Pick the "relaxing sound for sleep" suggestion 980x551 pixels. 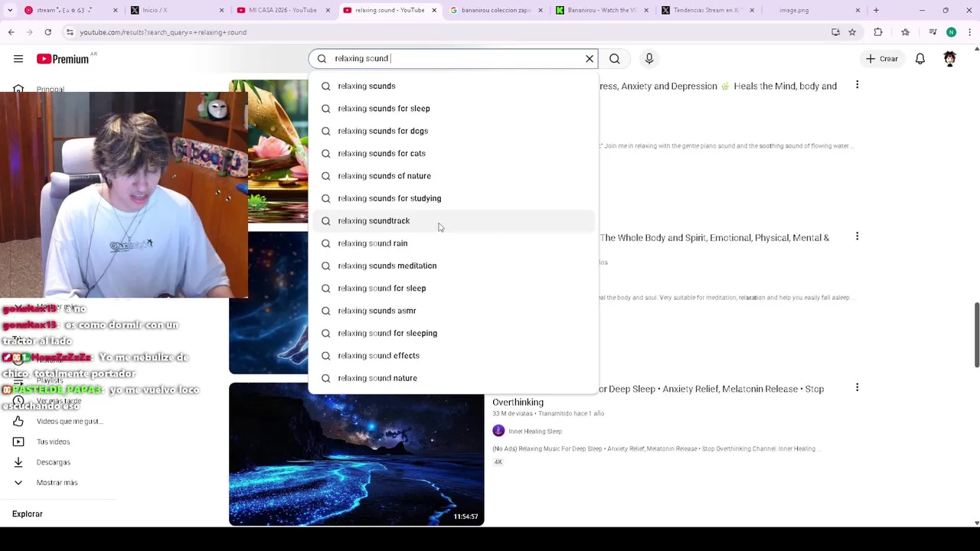point(453,289)
